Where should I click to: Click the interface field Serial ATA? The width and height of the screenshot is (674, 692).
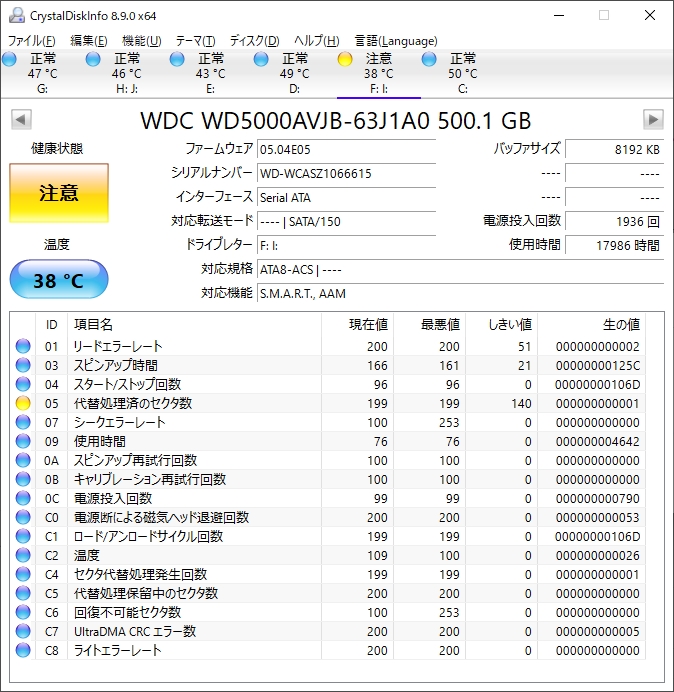(x=346, y=197)
